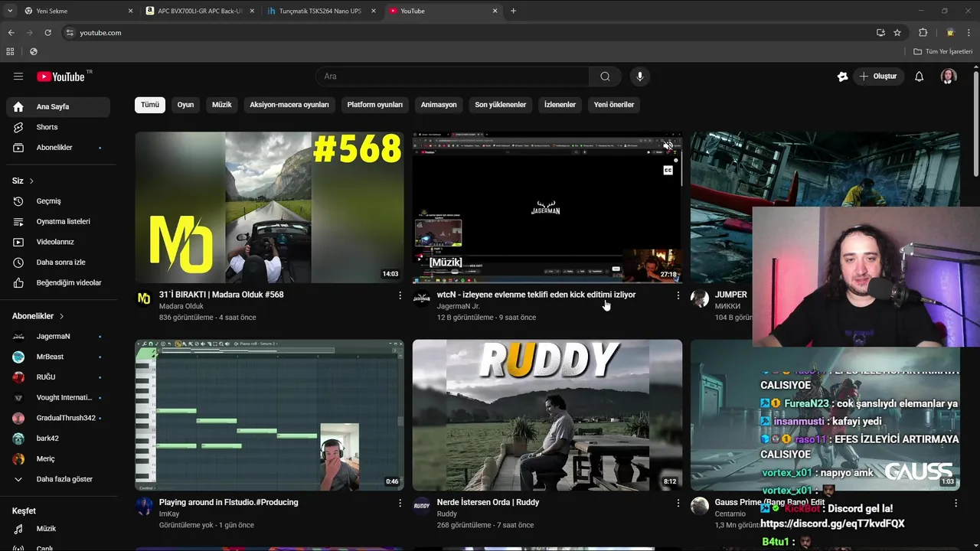Image resolution: width=980 pixels, height=551 pixels.
Task: Toggle captions CC on preview video
Action: click(x=668, y=171)
